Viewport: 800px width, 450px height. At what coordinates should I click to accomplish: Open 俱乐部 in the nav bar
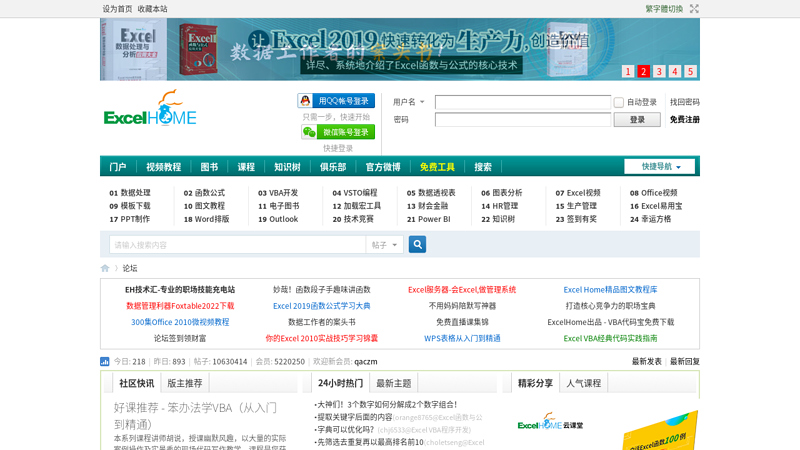click(333, 167)
